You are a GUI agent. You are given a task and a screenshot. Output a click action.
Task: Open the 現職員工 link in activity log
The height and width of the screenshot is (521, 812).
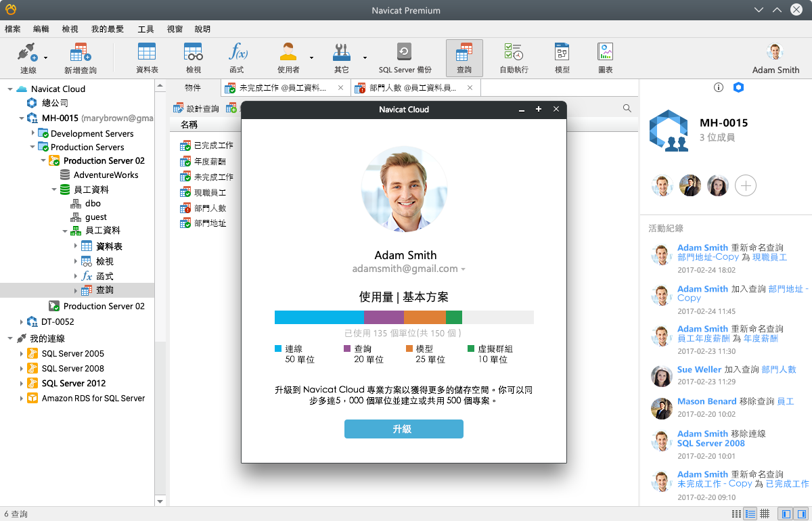[x=771, y=257]
